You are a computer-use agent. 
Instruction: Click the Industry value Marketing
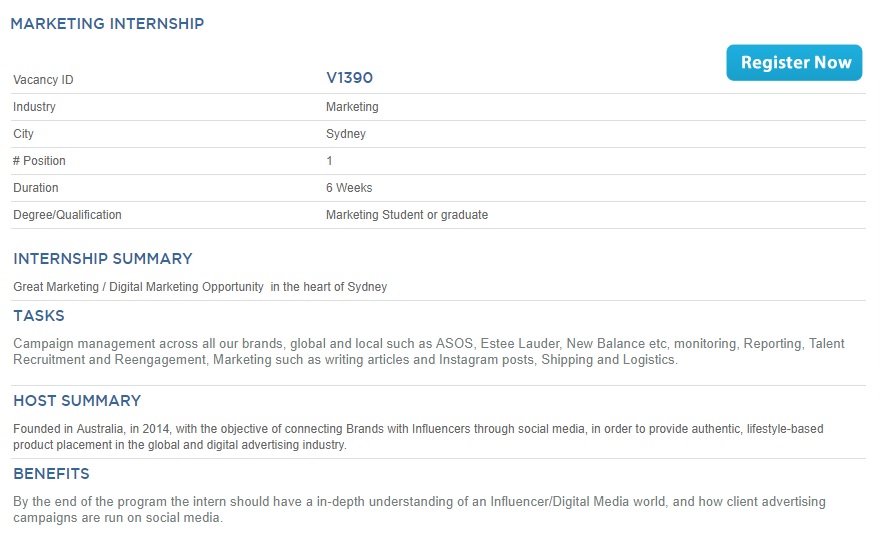pos(352,107)
